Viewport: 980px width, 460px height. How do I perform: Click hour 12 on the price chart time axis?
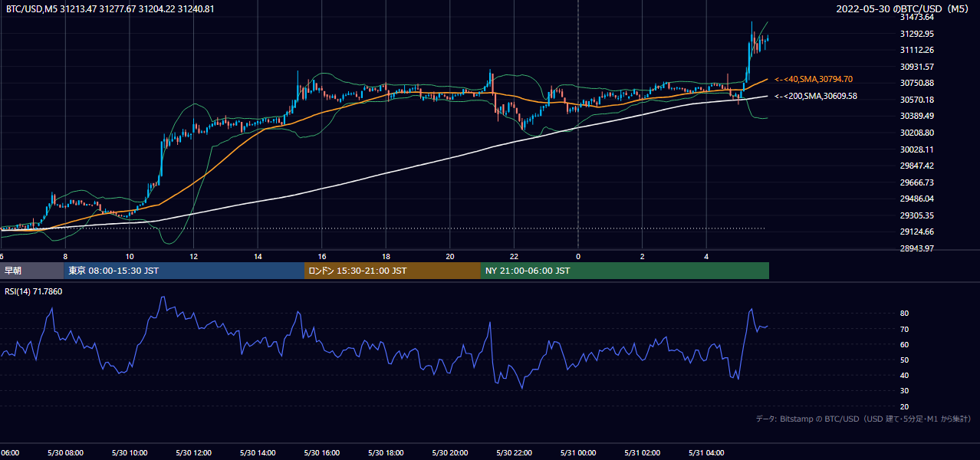(x=193, y=257)
